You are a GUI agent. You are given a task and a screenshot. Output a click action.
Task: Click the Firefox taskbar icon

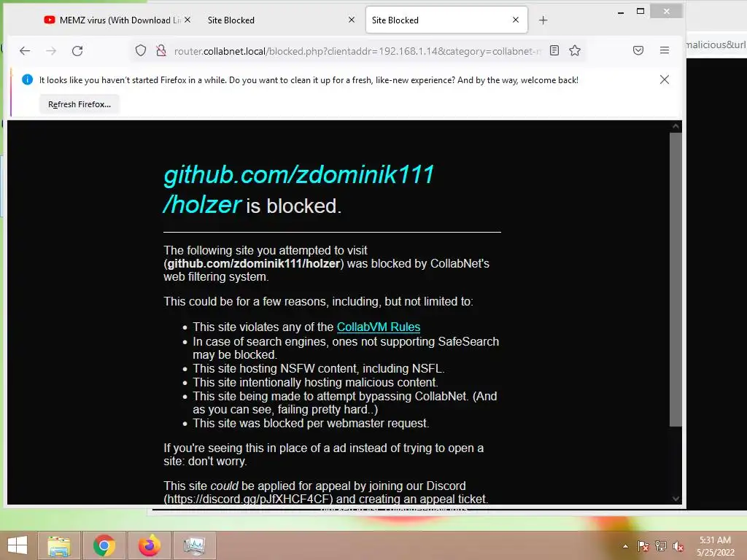[x=149, y=545]
